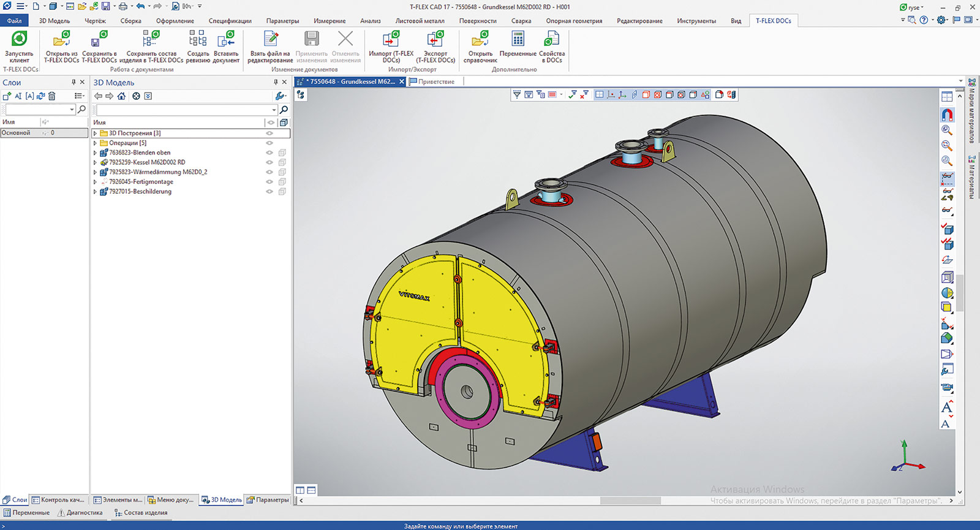Viewport: 980px width, 530px height.
Task: Hide the 7925259-Kessel M62D002 RD component
Action: click(x=269, y=162)
